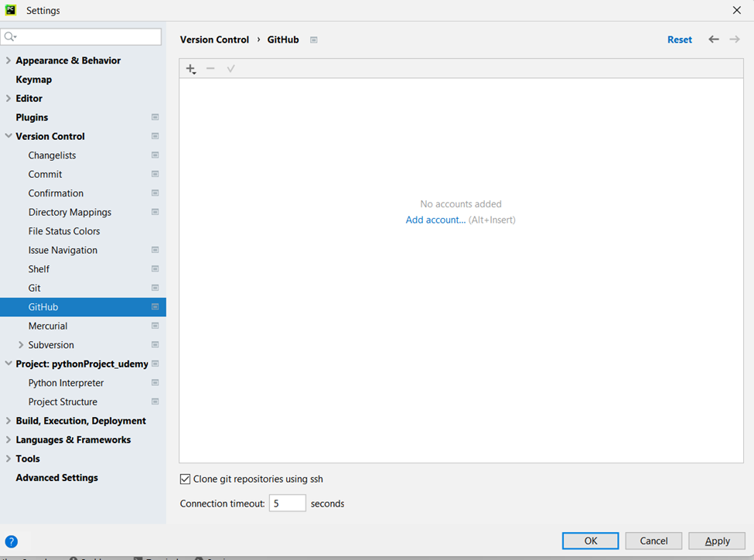Expand the Editor section

pyautogui.click(x=9, y=98)
